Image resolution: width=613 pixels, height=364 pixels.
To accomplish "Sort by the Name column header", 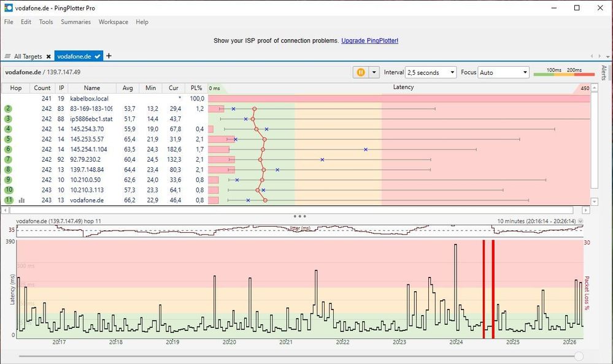I will click(x=92, y=88).
